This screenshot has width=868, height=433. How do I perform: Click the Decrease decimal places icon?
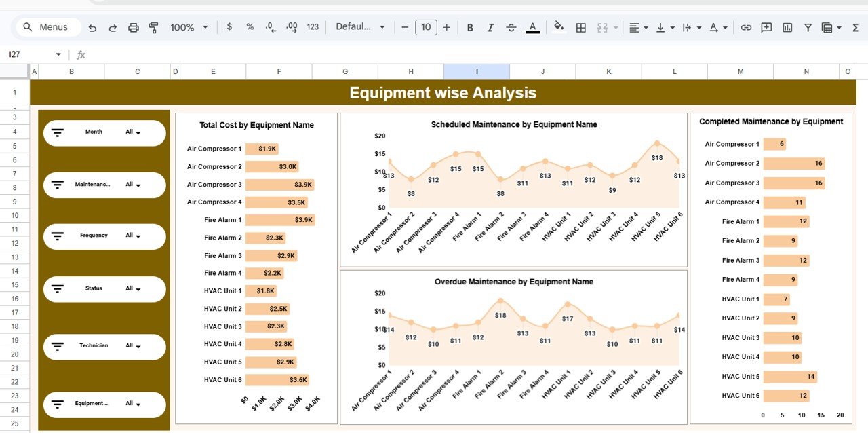click(x=269, y=27)
